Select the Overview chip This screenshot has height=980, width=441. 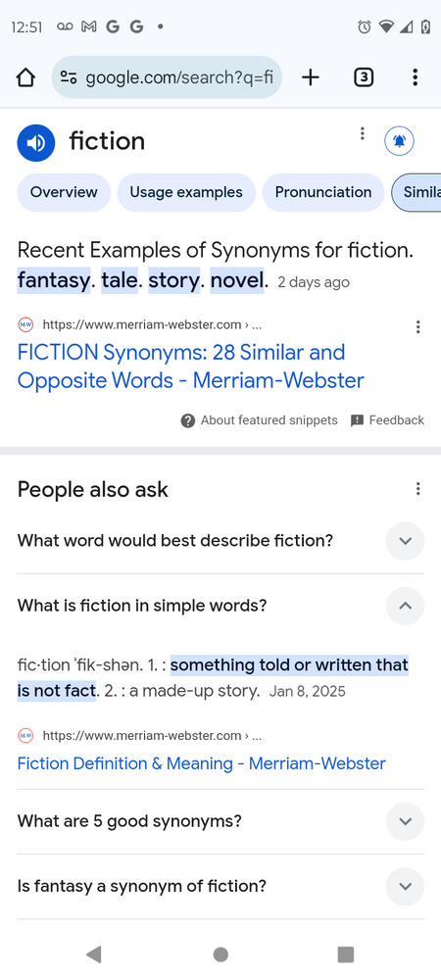pyautogui.click(x=64, y=192)
